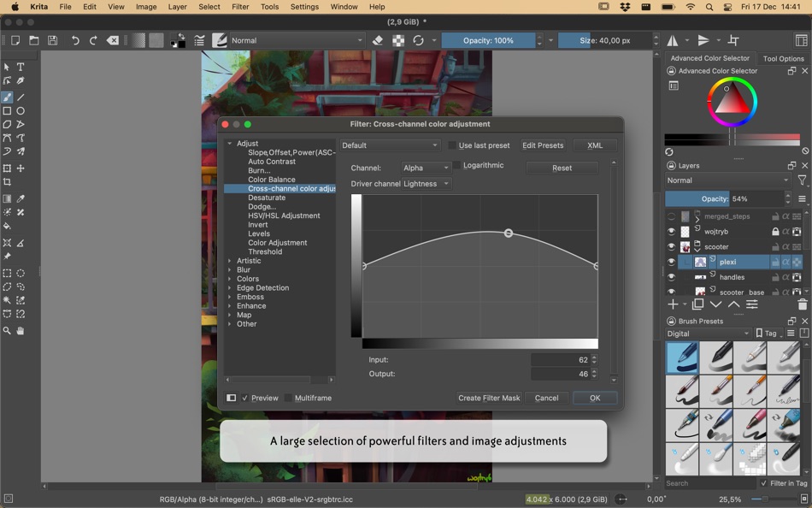Select the Line tool in toolbox
The width and height of the screenshot is (812, 508).
[21, 97]
